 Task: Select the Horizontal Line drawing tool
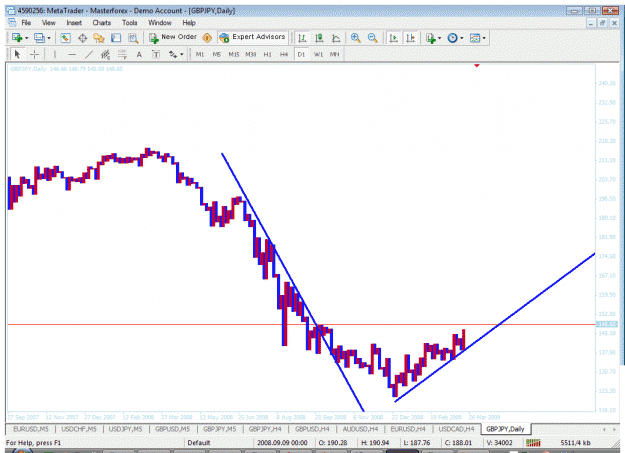coord(72,54)
